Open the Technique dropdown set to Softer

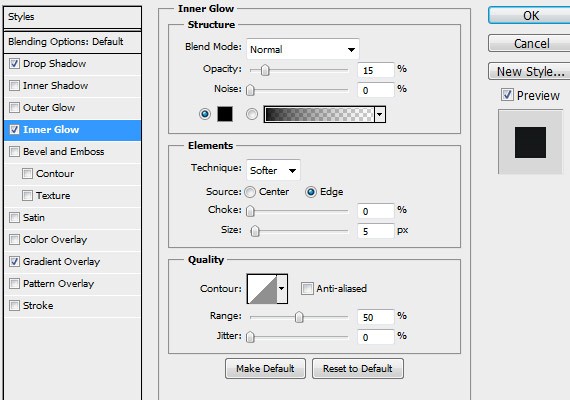273,170
